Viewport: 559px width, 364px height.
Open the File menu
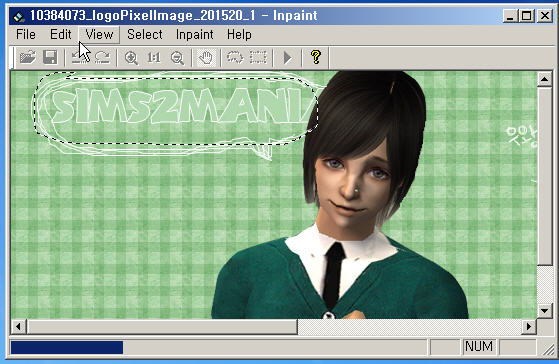26,35
